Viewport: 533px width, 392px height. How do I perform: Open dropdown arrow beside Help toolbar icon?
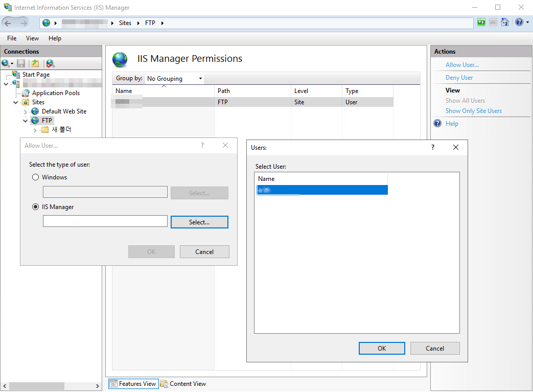coord(527,22)
